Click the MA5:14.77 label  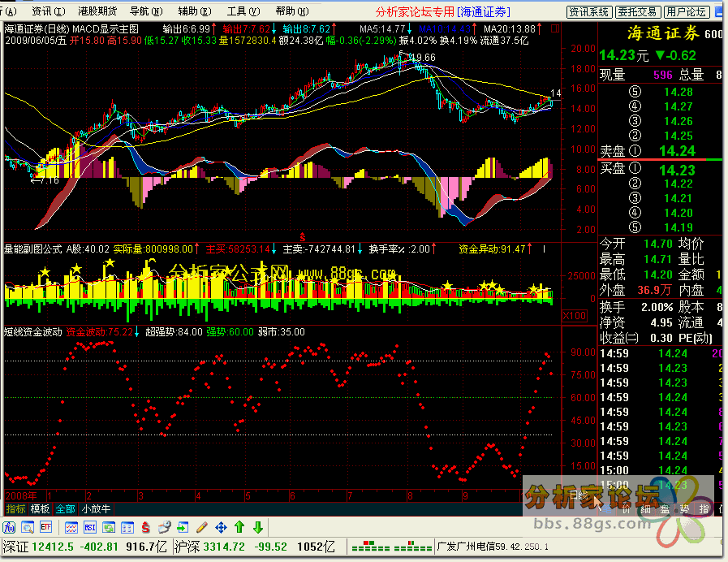[382, 28]
